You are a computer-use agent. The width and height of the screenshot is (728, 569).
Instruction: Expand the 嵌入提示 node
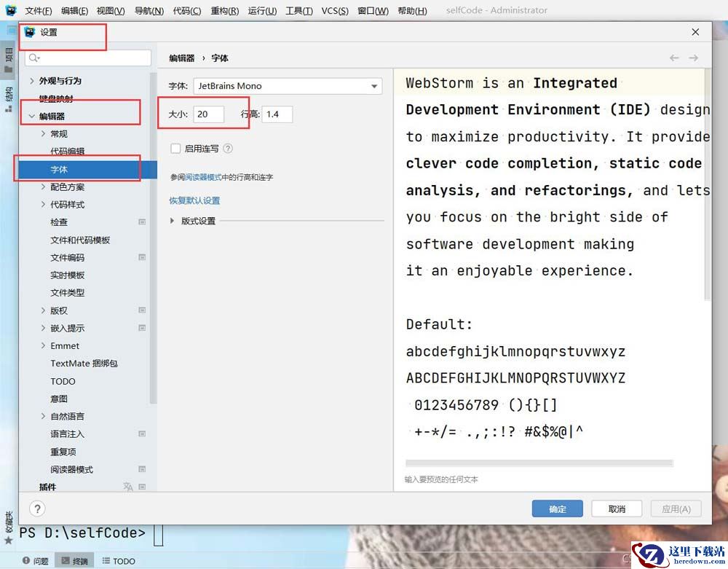click(43, 328)
